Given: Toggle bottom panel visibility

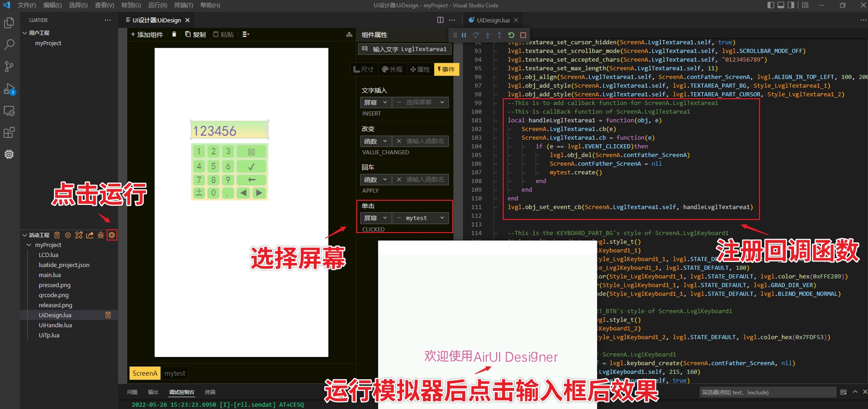Looking at the screenshot, I should click(781, 5).
